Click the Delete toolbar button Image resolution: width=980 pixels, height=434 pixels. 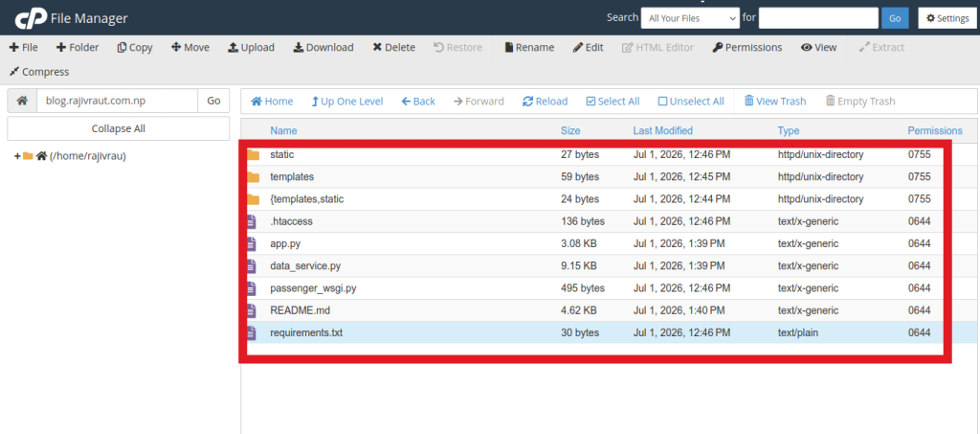[393, 48]
